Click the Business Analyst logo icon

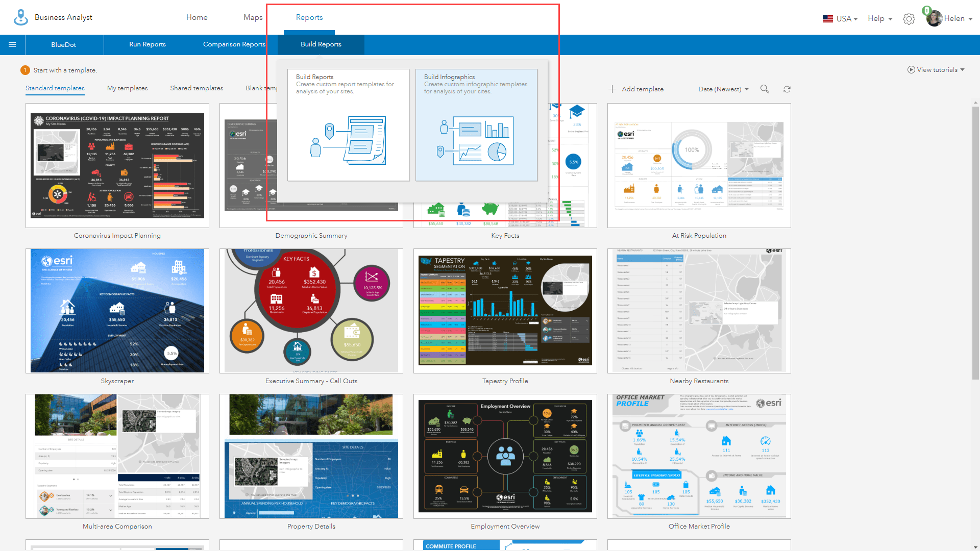coord(21,17)
